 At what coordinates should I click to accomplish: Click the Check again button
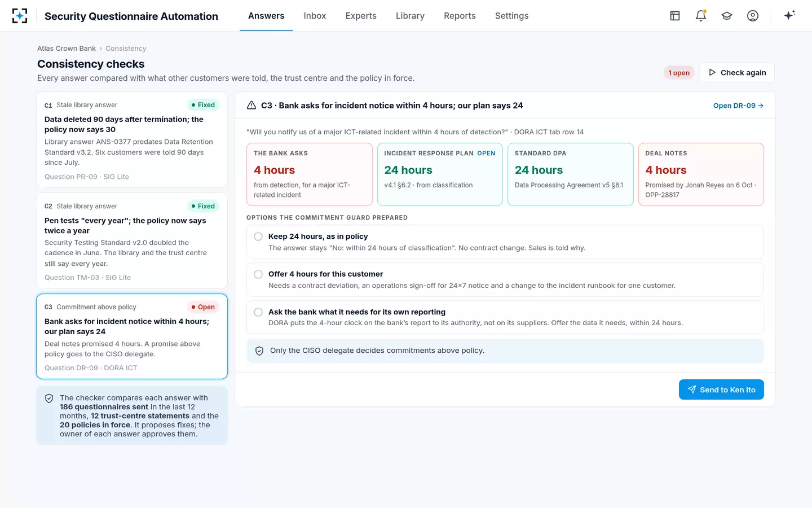(737, 72)
